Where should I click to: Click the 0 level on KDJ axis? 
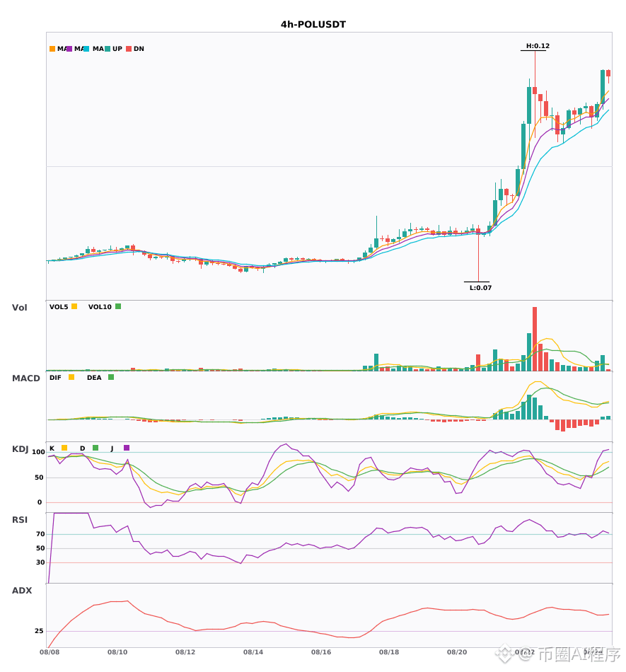(x=40, y=502)
